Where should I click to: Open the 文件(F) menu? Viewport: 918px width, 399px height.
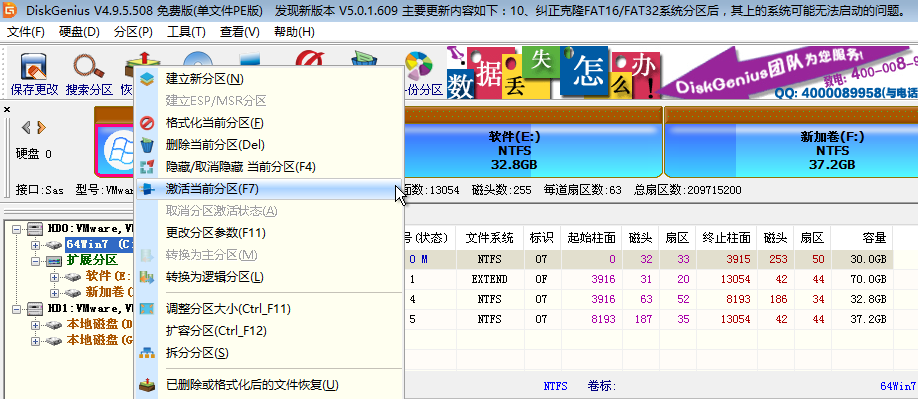pos(26,32)
